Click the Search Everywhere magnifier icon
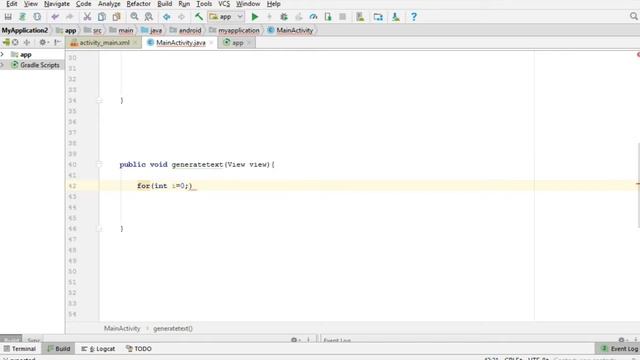 [633, 16]
